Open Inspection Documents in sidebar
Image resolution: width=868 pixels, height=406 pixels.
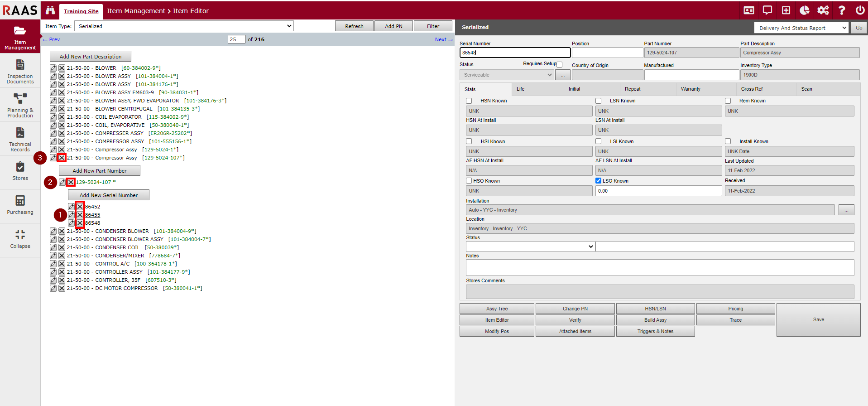click(20, 72)
